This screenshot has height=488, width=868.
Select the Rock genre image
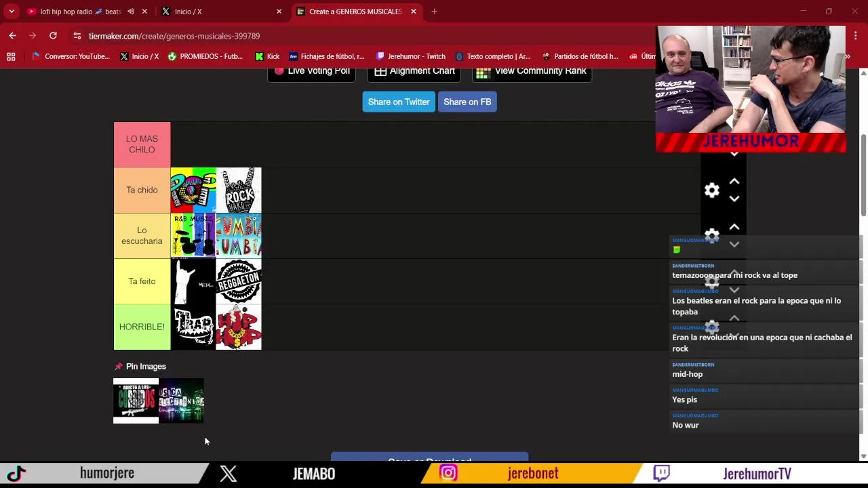239,190
